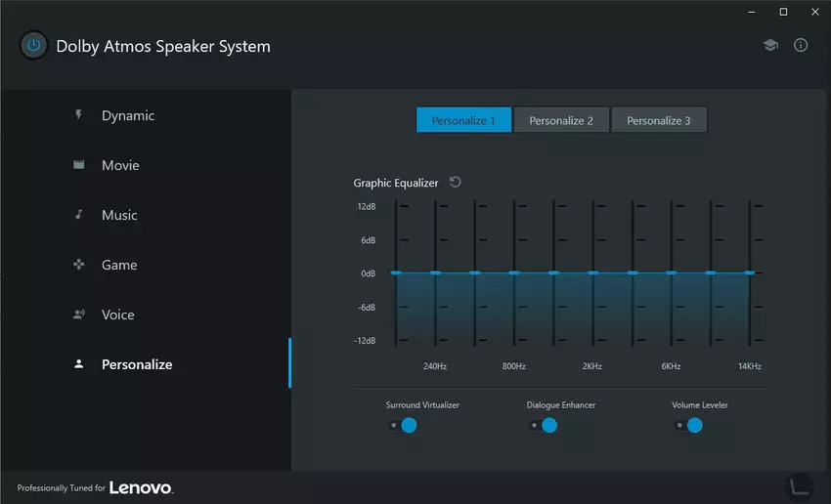The width and height of the screenshot is (831, 504).
Task: Switch to the Personalize 2 tab
Action: pos(561,120)
